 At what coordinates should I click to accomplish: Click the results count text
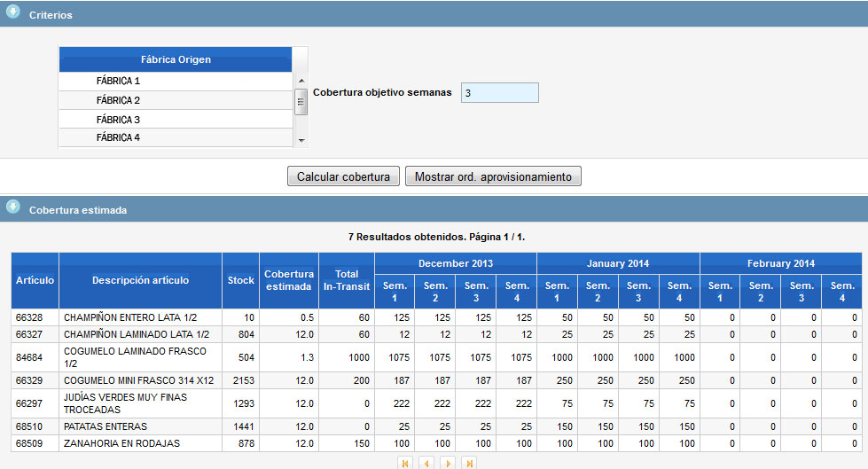coord(436,237)
